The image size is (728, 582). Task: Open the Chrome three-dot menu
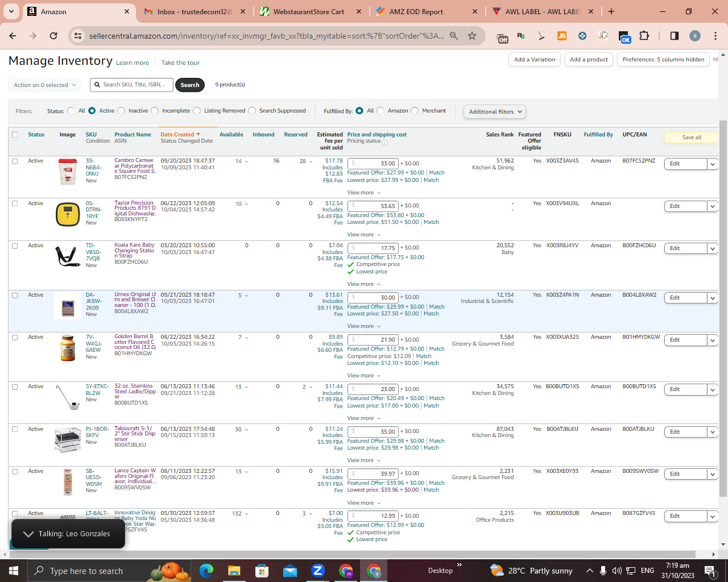(x=715, y=36)
